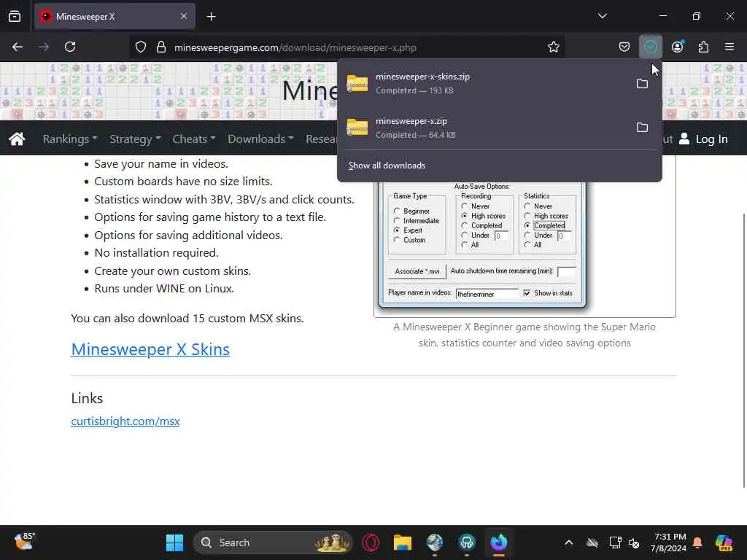
Task: Save page to Pocket
Action: pyautogui.click(x=624, y=47)
